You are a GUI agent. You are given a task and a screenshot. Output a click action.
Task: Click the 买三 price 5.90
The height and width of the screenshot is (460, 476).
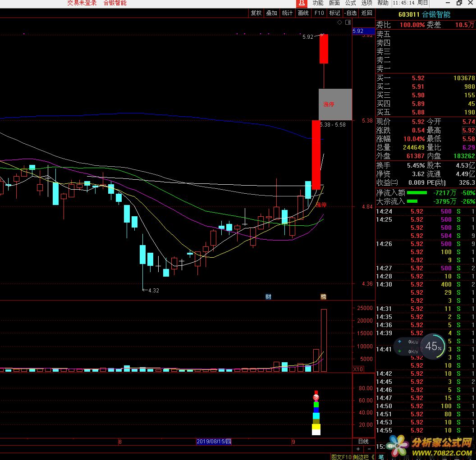click(418, 95)
